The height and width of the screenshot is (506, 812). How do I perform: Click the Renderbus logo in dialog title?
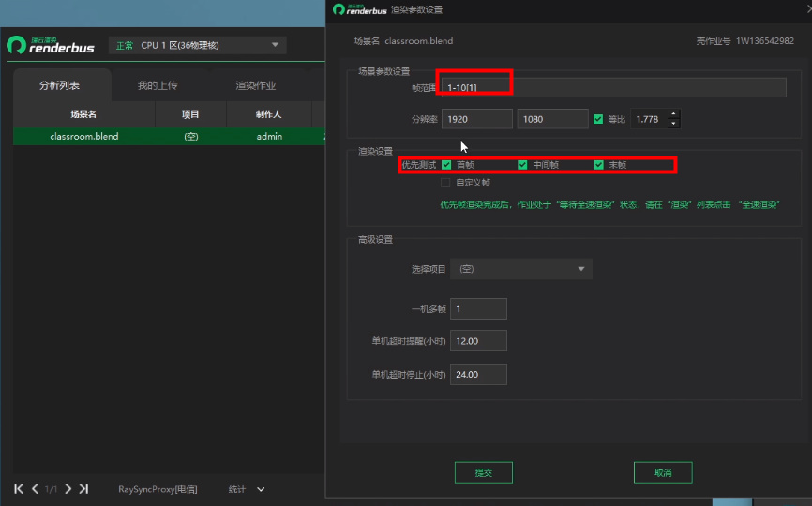point(359,9)
